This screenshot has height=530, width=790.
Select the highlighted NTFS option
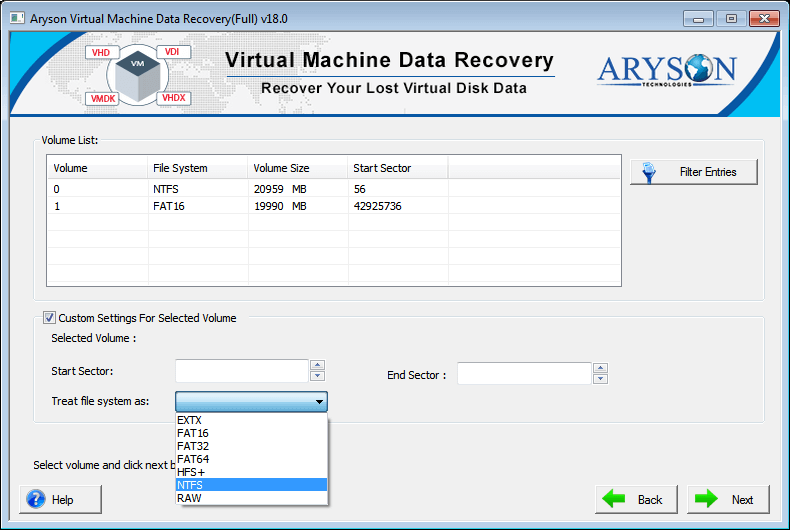point(251,485)
